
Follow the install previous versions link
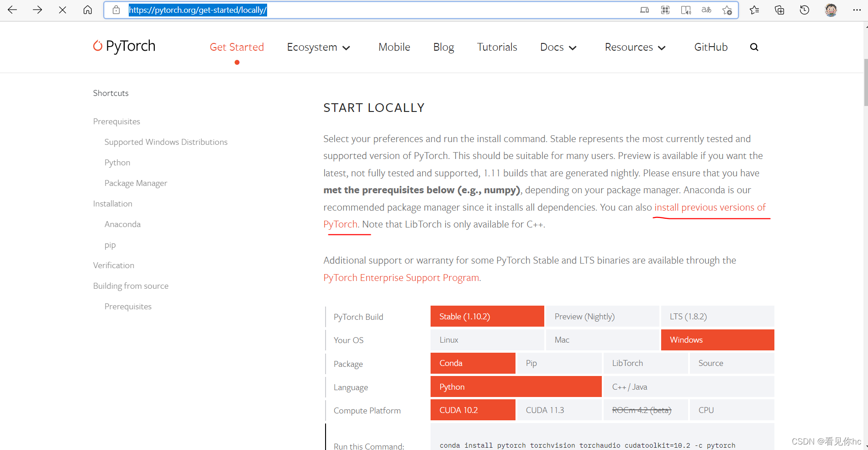[710, 207]
